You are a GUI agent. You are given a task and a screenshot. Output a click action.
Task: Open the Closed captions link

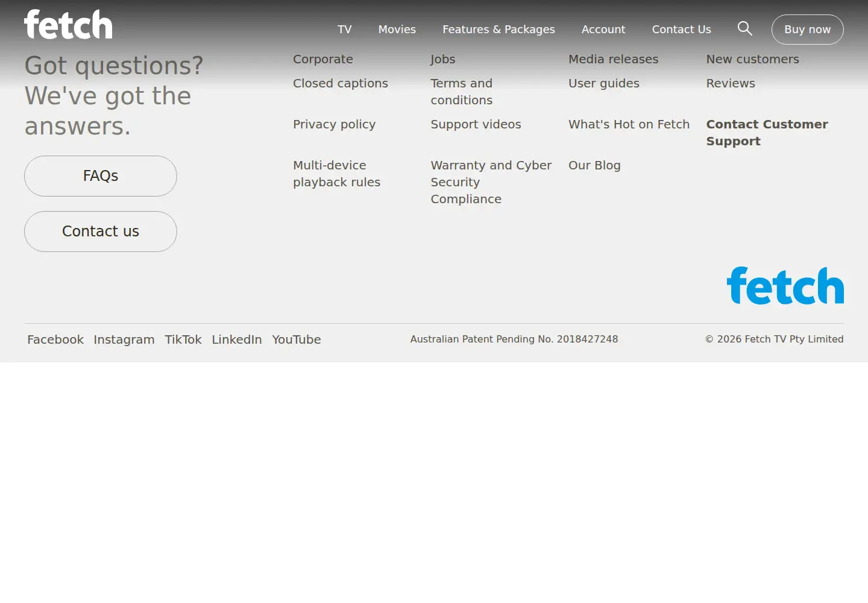click(341, 83)
